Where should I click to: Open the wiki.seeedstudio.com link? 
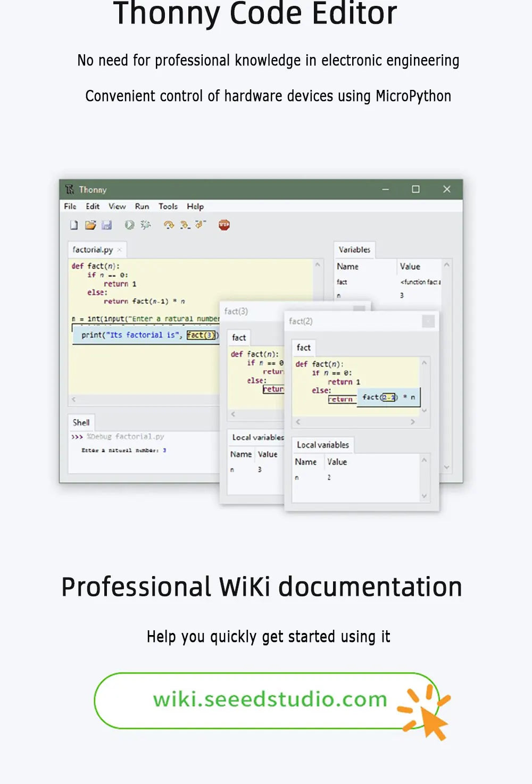(270, 700)
